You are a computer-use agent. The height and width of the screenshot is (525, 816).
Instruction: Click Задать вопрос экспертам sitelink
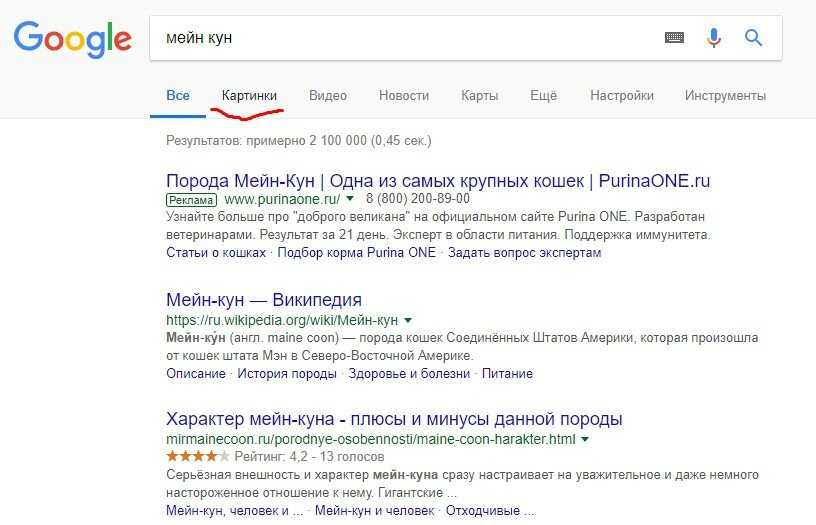524,252
